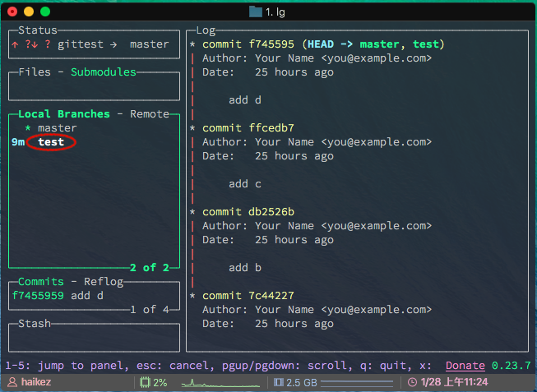Click the folder icon in the title bar
537x392 pixels.
255,12
